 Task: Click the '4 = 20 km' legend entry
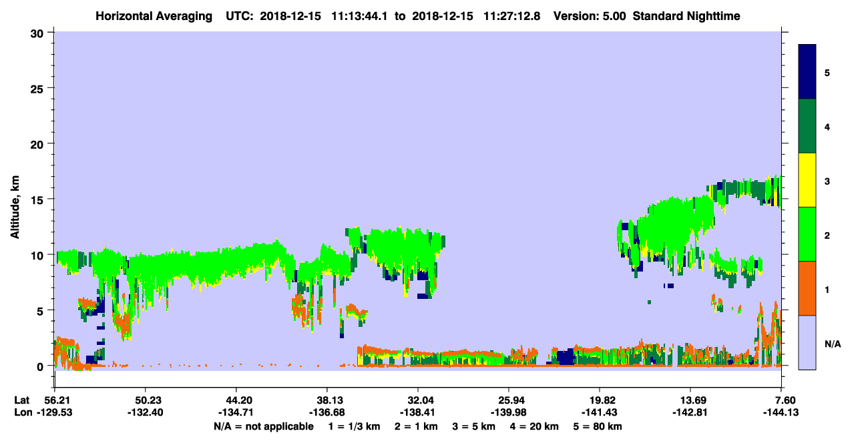(x=533, y=426)
